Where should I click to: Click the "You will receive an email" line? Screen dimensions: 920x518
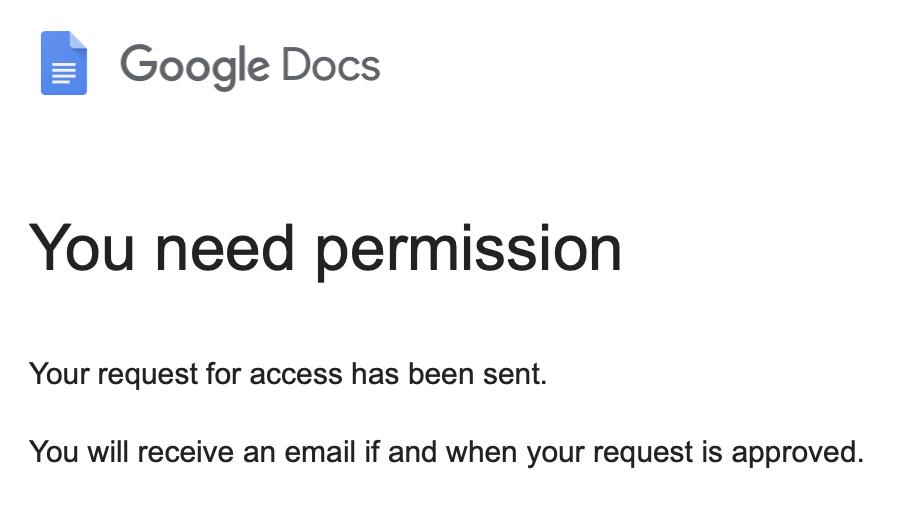[x=447, y=453]
